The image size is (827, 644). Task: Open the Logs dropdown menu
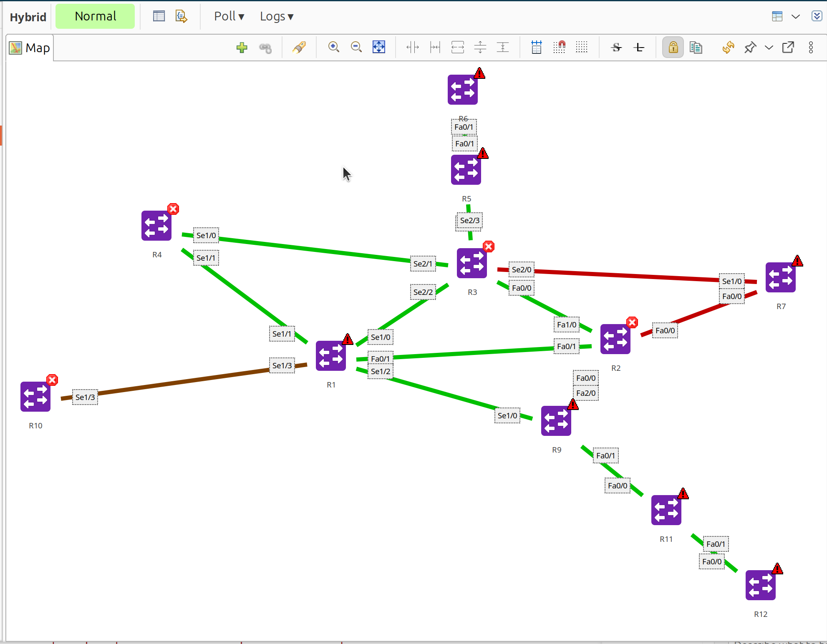(276, 16)
